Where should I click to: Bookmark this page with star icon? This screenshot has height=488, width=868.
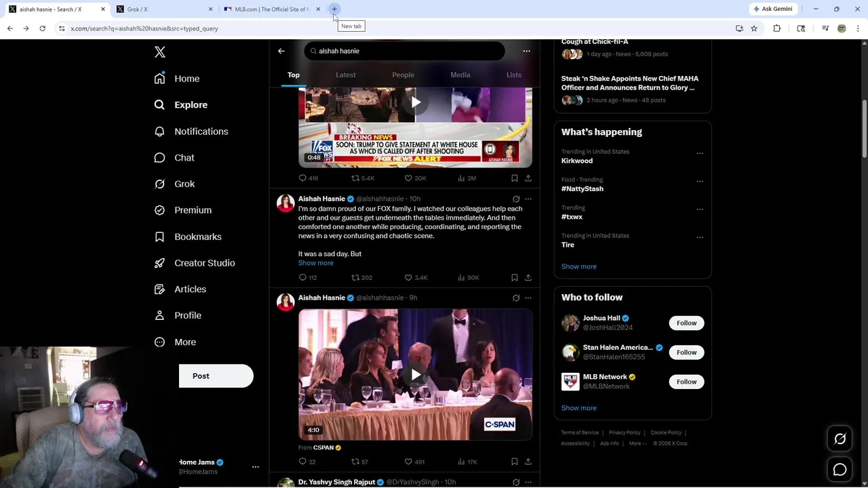[753, 28]
